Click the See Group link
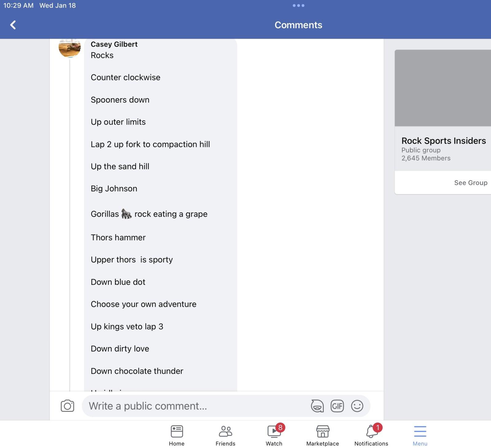Screen dimensions: 491x448 470,183
